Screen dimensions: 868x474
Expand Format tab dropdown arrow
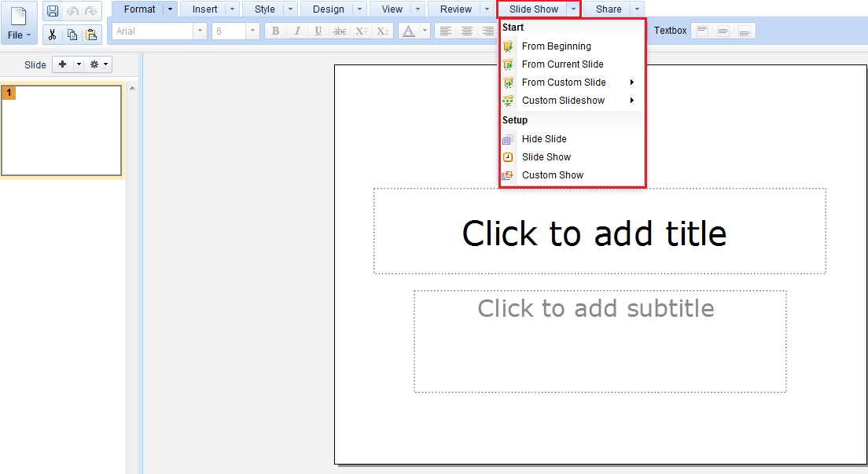[x=170, y=9]
